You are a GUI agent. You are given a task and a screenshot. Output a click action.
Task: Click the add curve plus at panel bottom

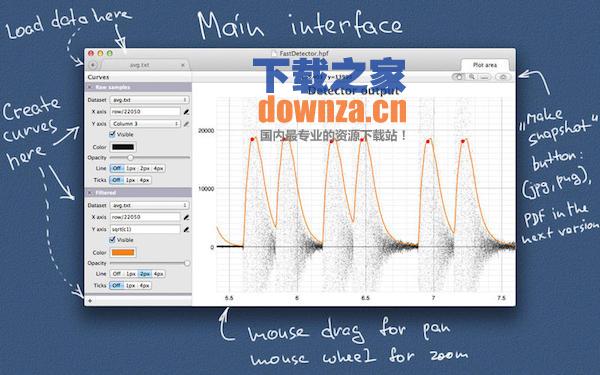90,301
